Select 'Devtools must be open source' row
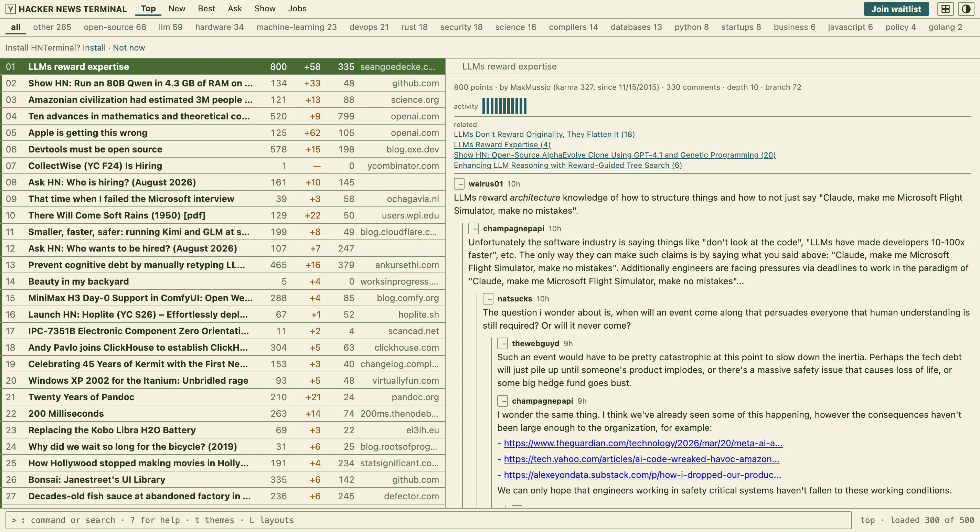The width and height of the screenshot is (980, 532). [223, 149]
